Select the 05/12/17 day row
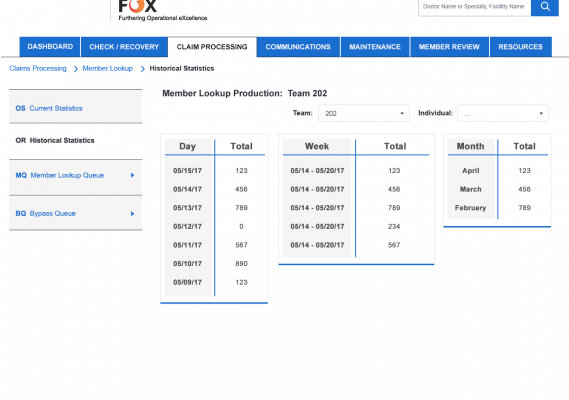The height and width of the screenshot is (400, 569). [214, 226]
